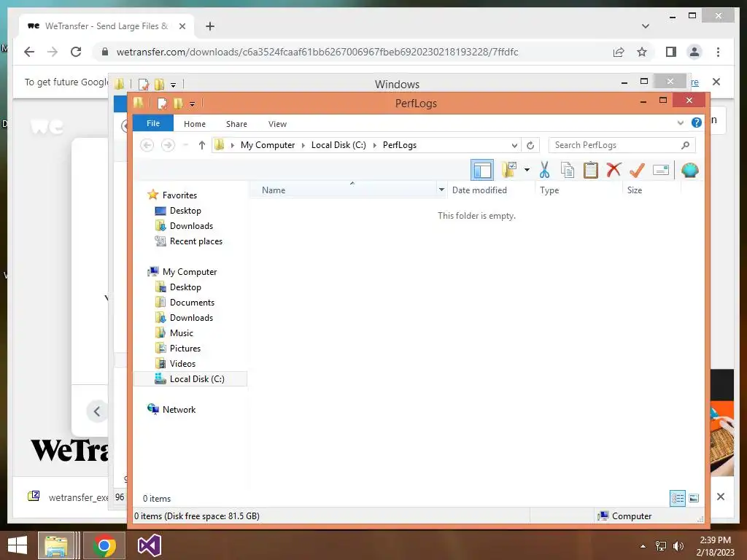The height and width of the screenshot is (560, 747).
Task: Open the dropdown arrow next to folder options
Action: pos(527,169)
